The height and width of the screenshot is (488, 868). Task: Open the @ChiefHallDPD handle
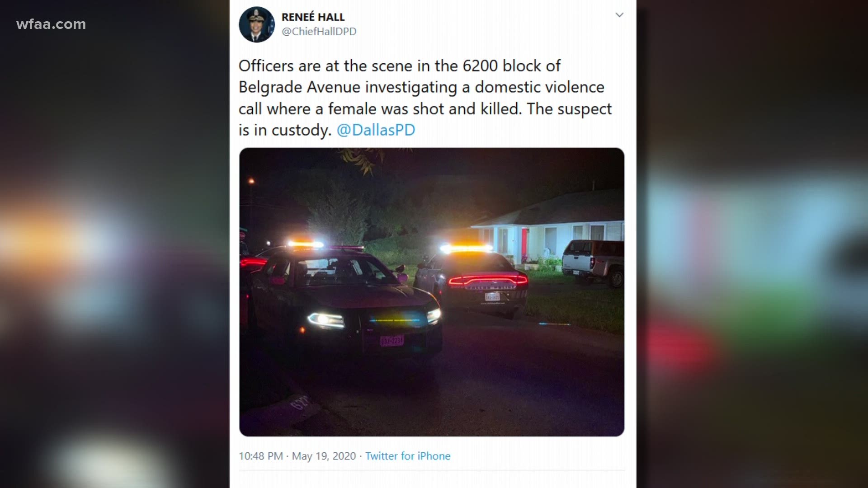point(319,31)
